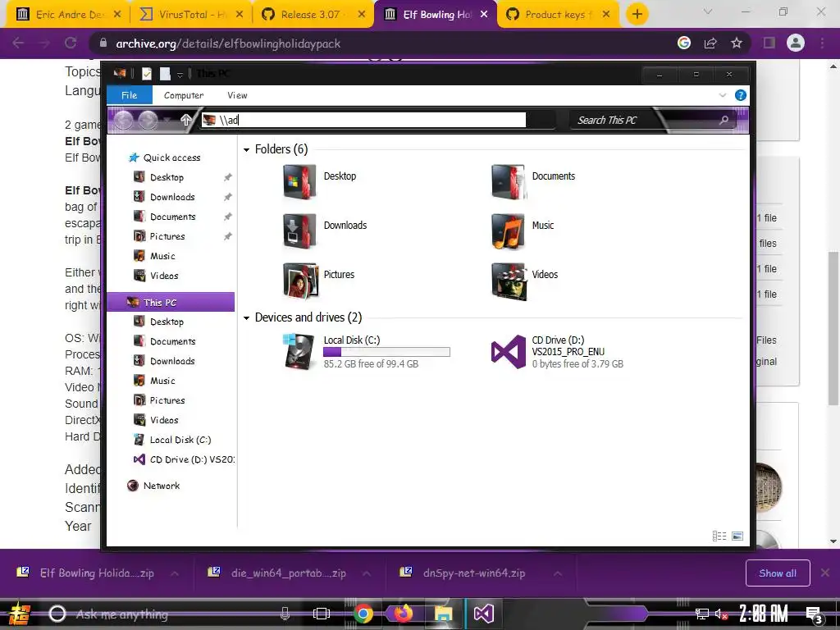Open a new Chrome tab
The height and width of the screenshot is (630, 840).
coord(637,14)
